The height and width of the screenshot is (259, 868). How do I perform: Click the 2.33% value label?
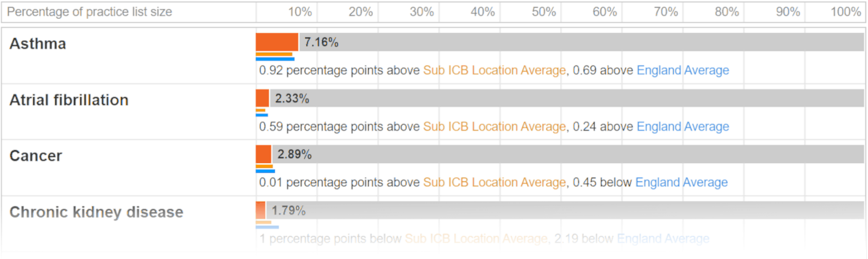(292, 99)
